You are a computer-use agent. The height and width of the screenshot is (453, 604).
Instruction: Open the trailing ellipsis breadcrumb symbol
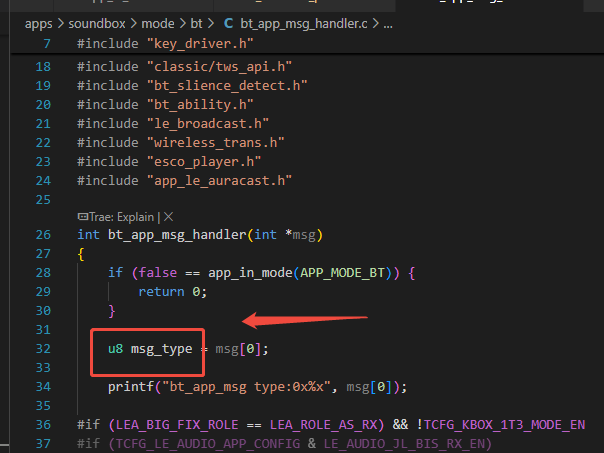click(388, 24)
